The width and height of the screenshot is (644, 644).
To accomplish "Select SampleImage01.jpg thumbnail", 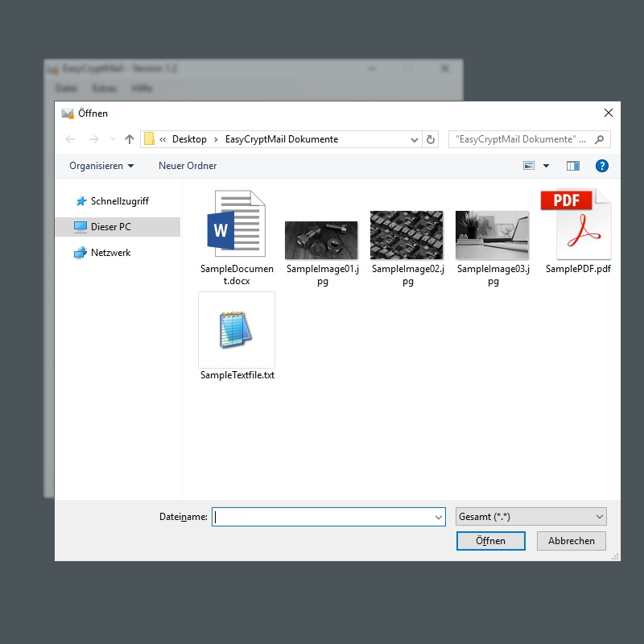I will [x=321, y=240].
